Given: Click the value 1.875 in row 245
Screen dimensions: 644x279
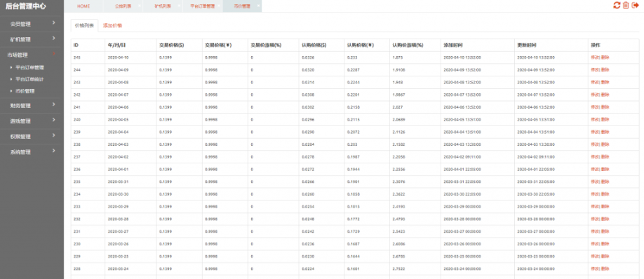Looking at the screenshot, I should [x=398, y=57].
